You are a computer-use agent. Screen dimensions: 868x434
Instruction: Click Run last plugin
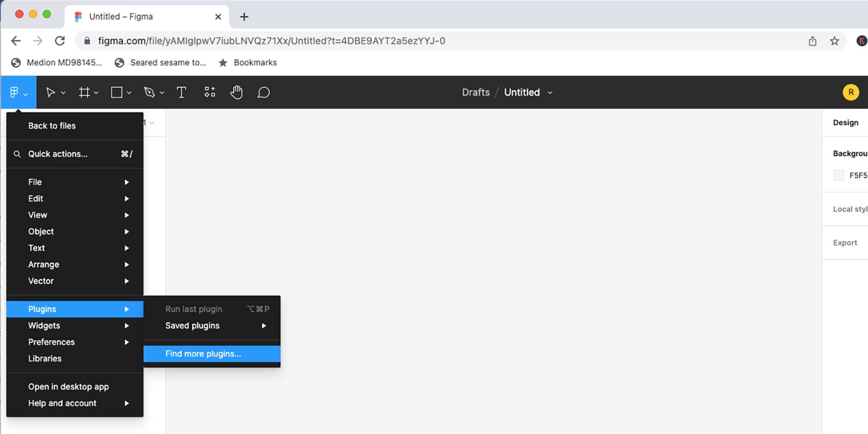212,309
